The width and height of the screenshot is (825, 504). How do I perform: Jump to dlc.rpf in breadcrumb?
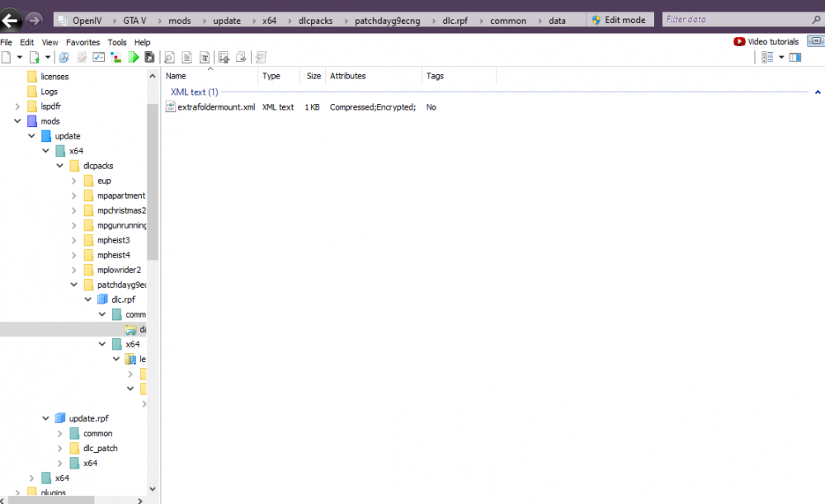pos(455,21)
